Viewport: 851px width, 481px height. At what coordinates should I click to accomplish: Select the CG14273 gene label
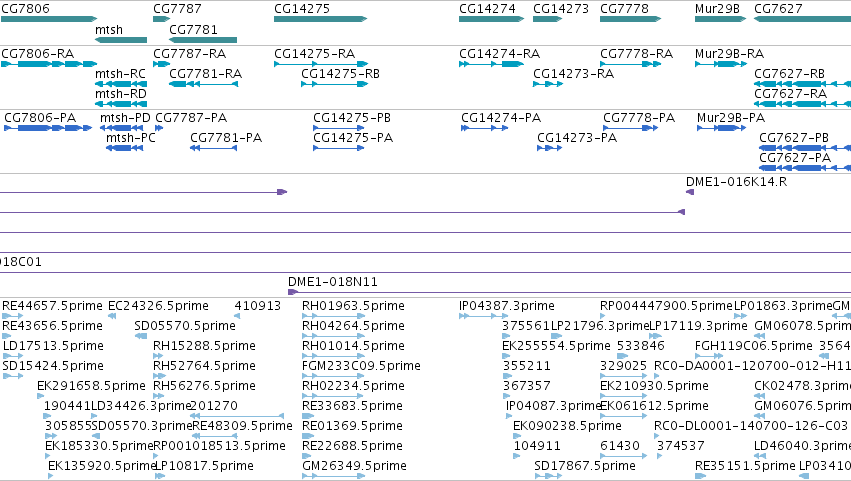(x=561, y=9)
